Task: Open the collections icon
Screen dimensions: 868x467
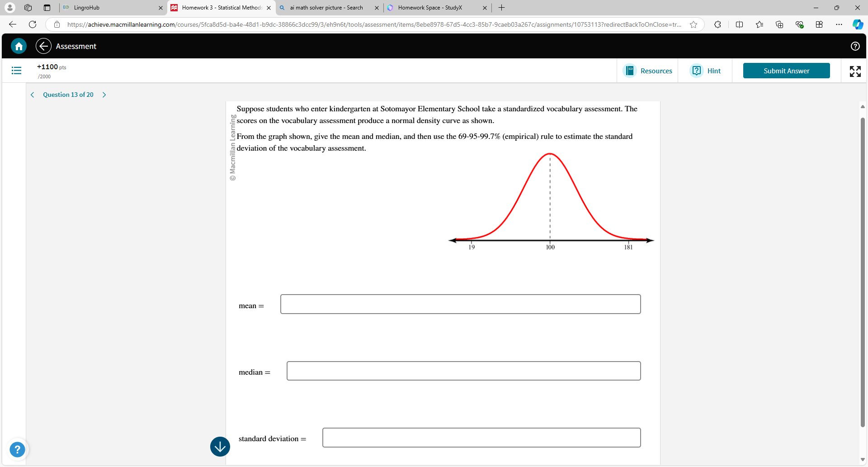Action: tap(779, 24)
